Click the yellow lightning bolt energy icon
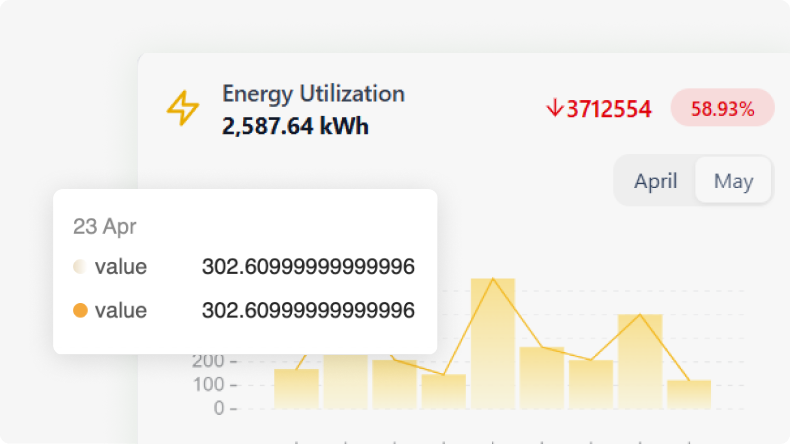Screen dimensions: 790x444 [x=182, y=108]
